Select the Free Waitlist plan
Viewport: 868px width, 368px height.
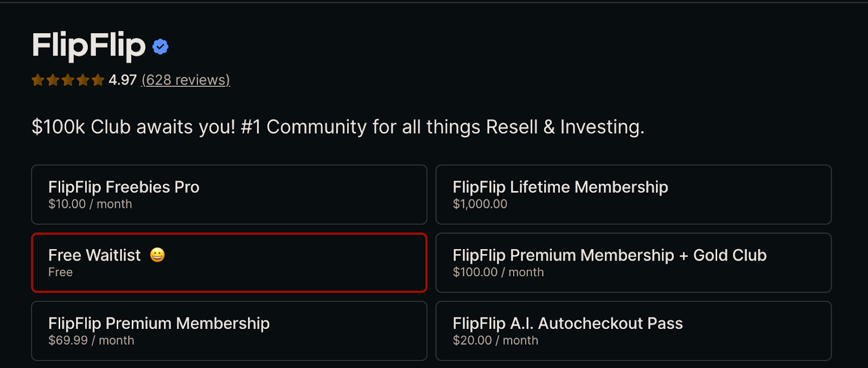pyautogui.click(x=229, y=263)
